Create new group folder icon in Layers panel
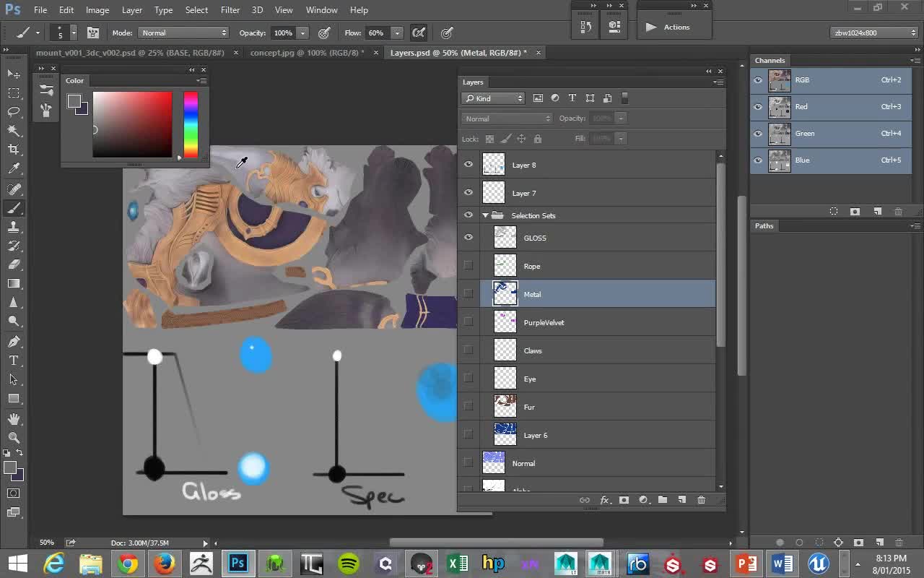This screenshot has width=924, height=578. click(663, 500)
